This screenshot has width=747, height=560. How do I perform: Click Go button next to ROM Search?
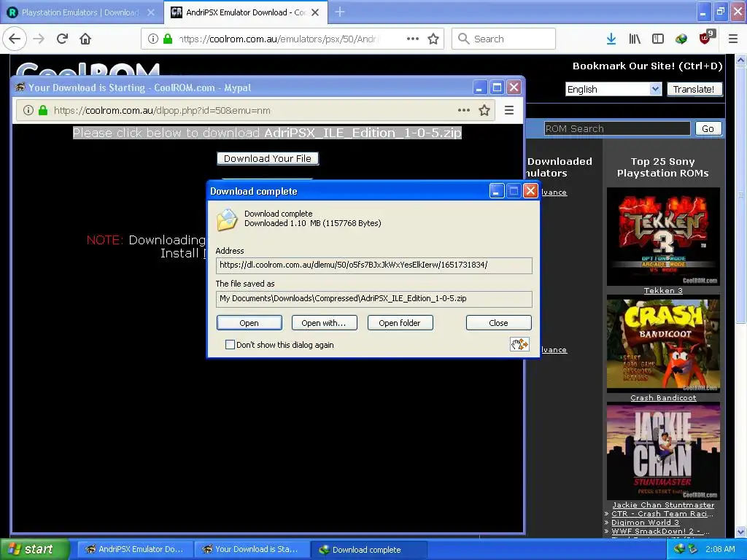tap(708, 128)
